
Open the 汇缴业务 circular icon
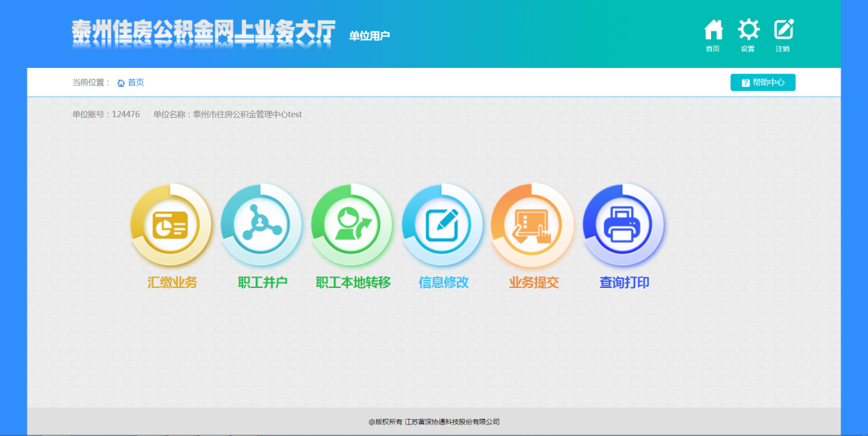171,225
